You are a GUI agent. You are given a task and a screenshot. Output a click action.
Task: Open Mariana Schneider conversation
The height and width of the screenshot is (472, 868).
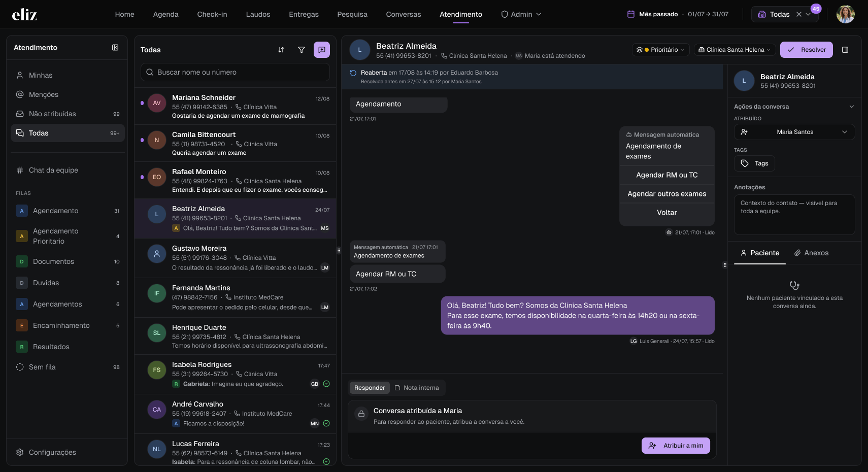pos(235,106)
